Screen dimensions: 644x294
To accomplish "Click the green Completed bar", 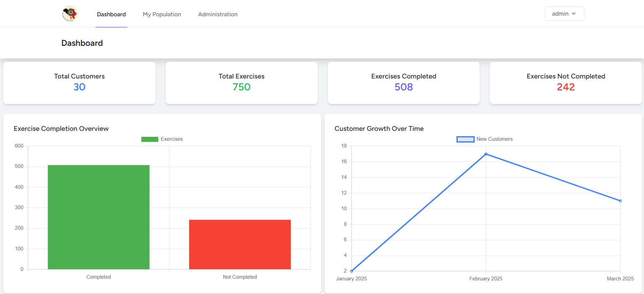I will pyautogui.click(x=98, y=218).
